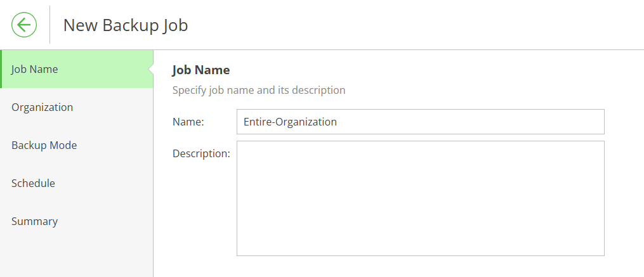
Task: Go back using the green arrow icon
Action: click(24, 25)
